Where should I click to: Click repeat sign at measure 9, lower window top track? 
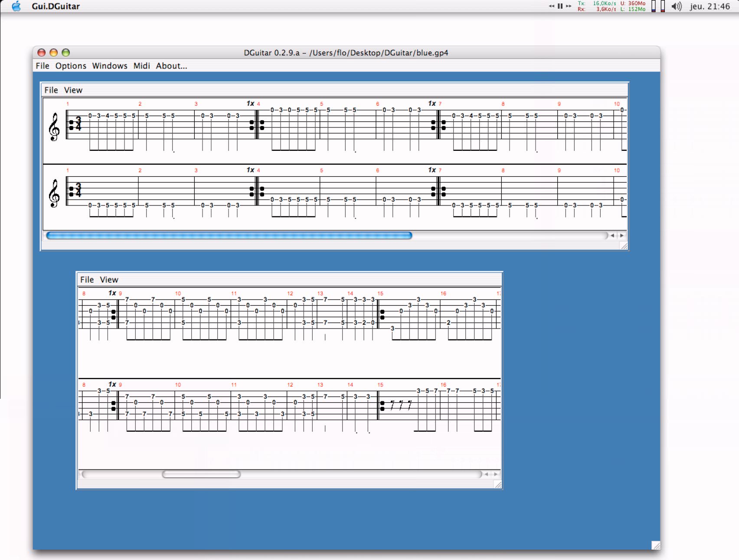point(115,314)
